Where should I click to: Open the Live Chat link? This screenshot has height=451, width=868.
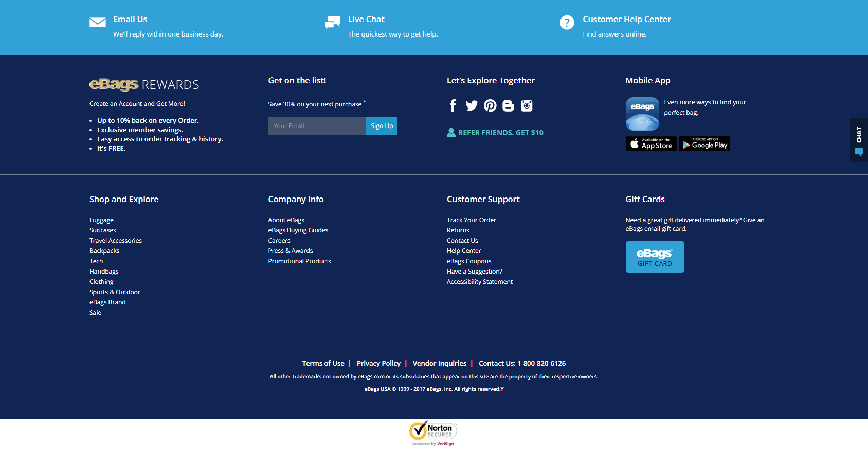click(366, 20)
